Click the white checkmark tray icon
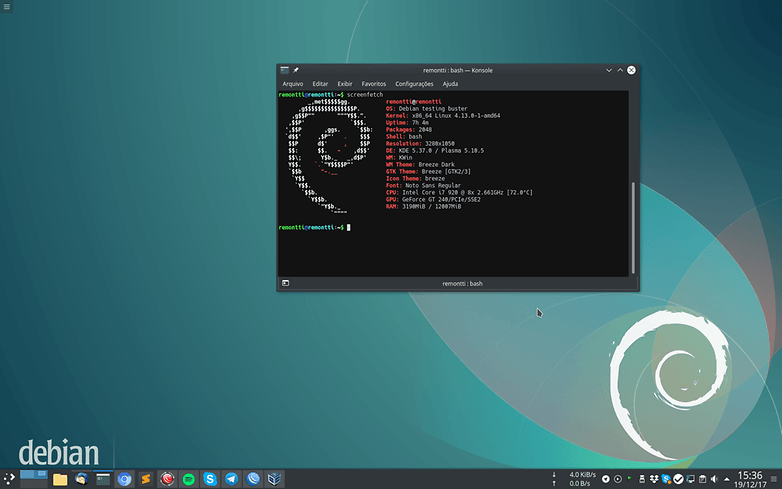This screenshot has width=782, height=489. click(678, 479)
